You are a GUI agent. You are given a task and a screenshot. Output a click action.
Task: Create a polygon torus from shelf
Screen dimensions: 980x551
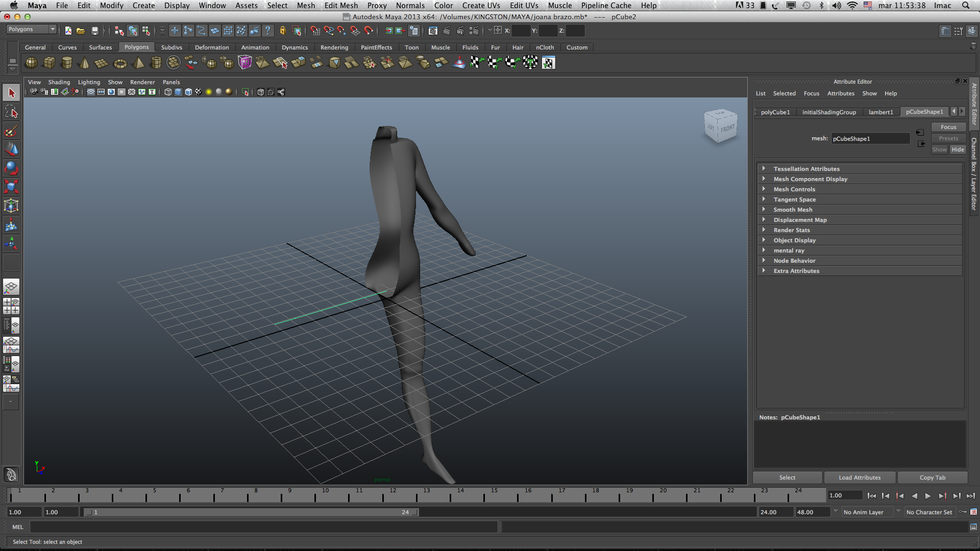[x=120, y=63]
